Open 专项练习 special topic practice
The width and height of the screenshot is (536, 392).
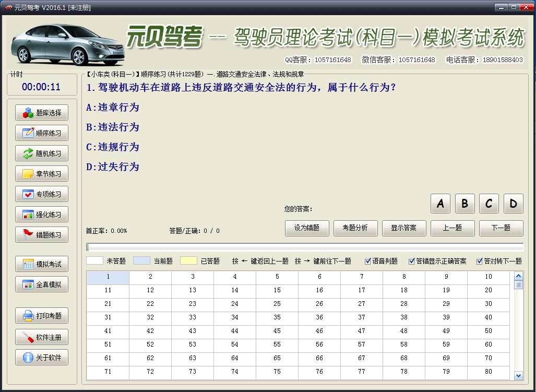pos(42,194)
